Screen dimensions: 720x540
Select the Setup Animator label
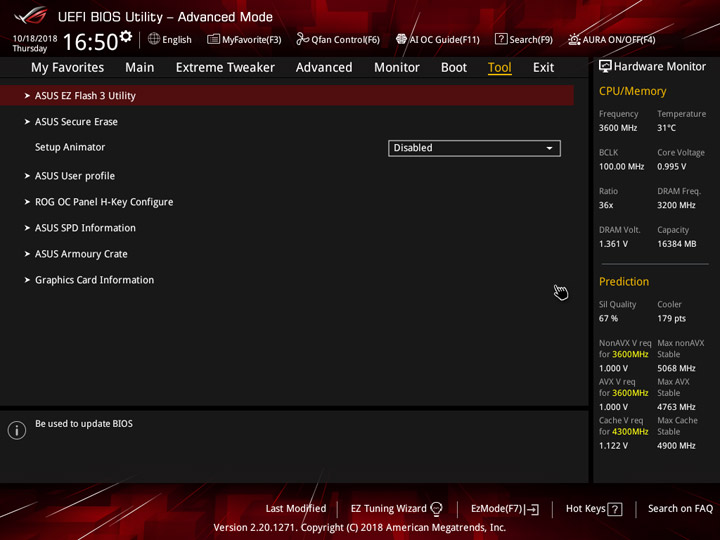[70, 147]
